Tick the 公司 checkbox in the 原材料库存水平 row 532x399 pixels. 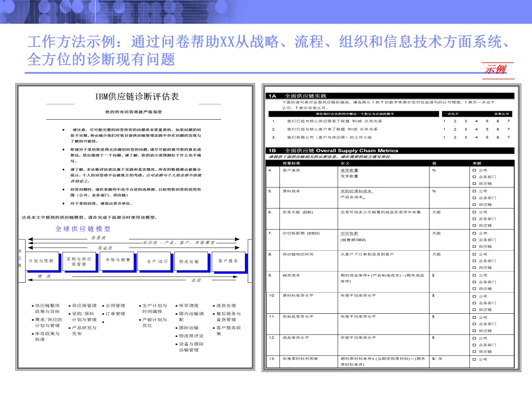click(474, 297)
